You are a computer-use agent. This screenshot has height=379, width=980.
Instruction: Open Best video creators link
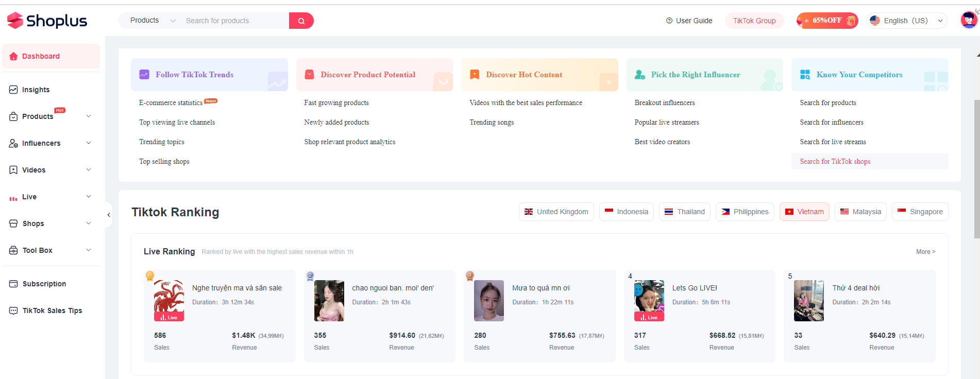click(662, 142)
